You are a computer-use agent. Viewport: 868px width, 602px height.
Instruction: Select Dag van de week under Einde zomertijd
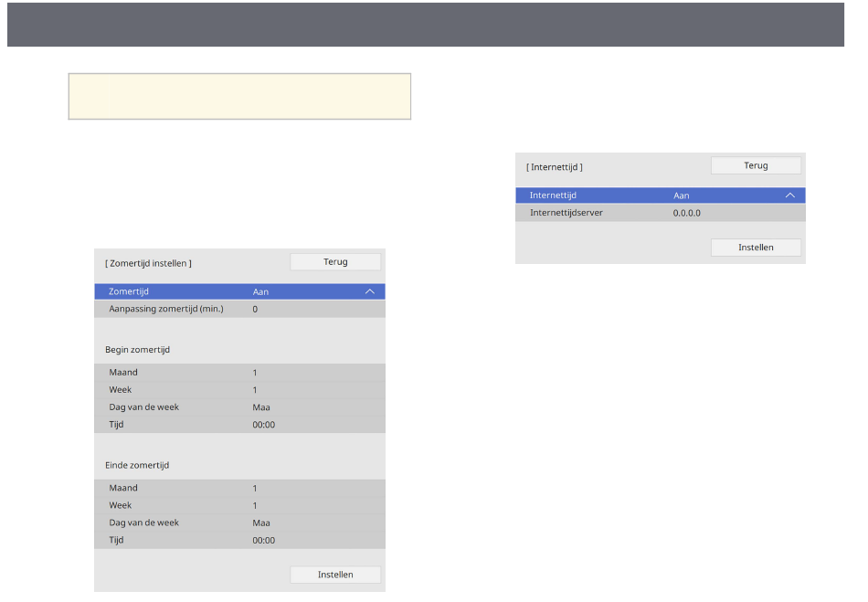tap(239, 523)
